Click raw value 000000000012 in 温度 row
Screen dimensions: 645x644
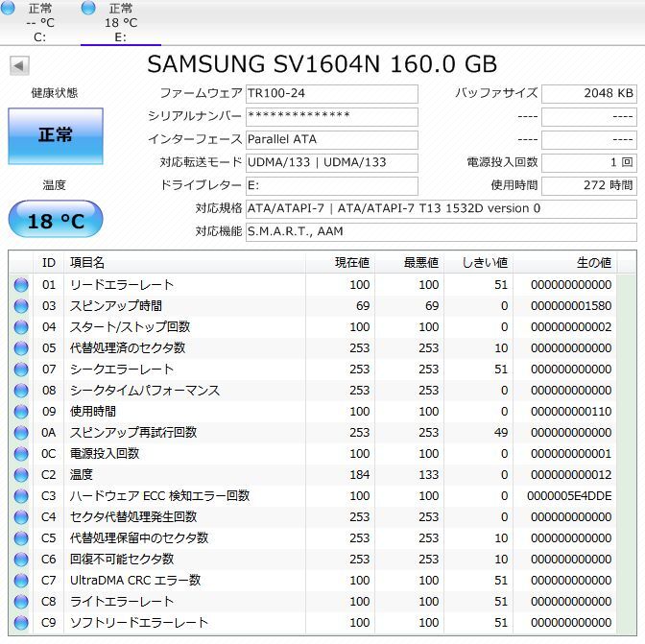[571, 475]
